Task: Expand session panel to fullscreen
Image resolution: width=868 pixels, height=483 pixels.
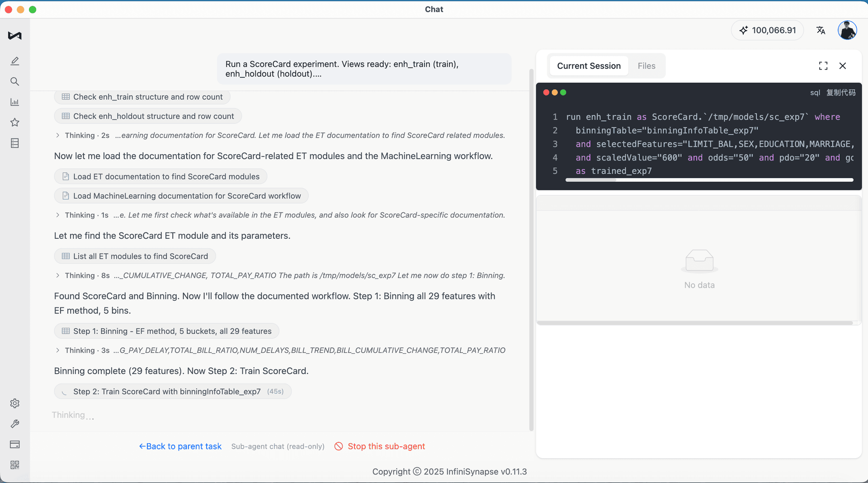Action: click(x=823, y=66)
